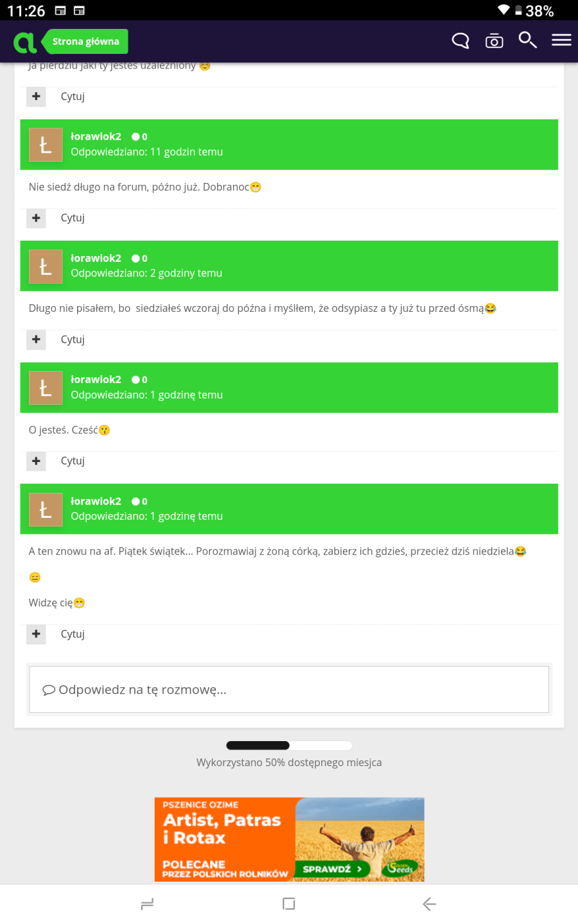Focus the 'Odpowiedz na tę rozmowę' reply field
The width and height of the screenshot is (578, 924).
point(289,690)
